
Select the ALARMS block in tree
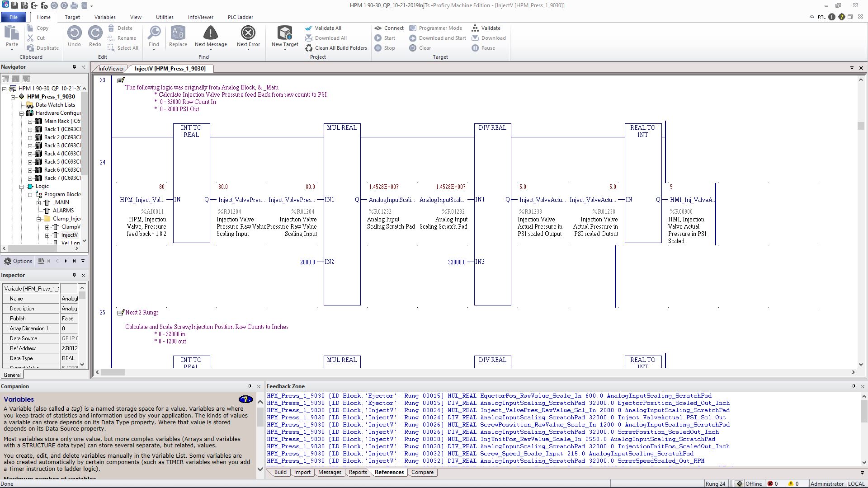click(63, 211)
